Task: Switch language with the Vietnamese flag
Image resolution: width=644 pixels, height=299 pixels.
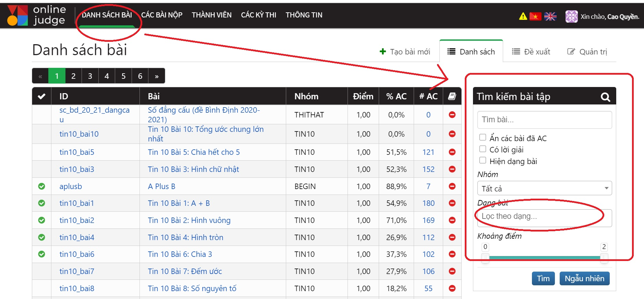Action: pyautogui.click(x=535, y=16)
